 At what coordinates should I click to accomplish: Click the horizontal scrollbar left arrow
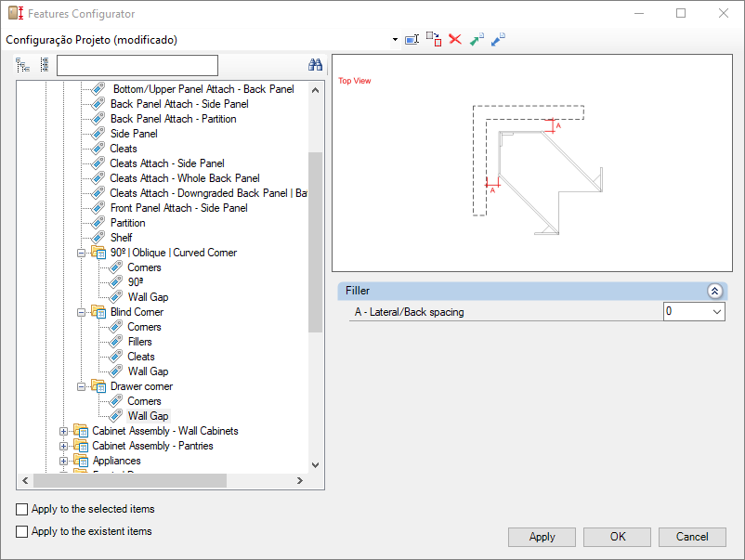pos(25,481)
